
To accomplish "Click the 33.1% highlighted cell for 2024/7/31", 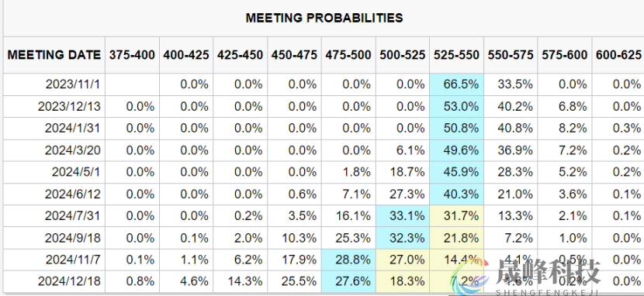I will pos(403,215).
